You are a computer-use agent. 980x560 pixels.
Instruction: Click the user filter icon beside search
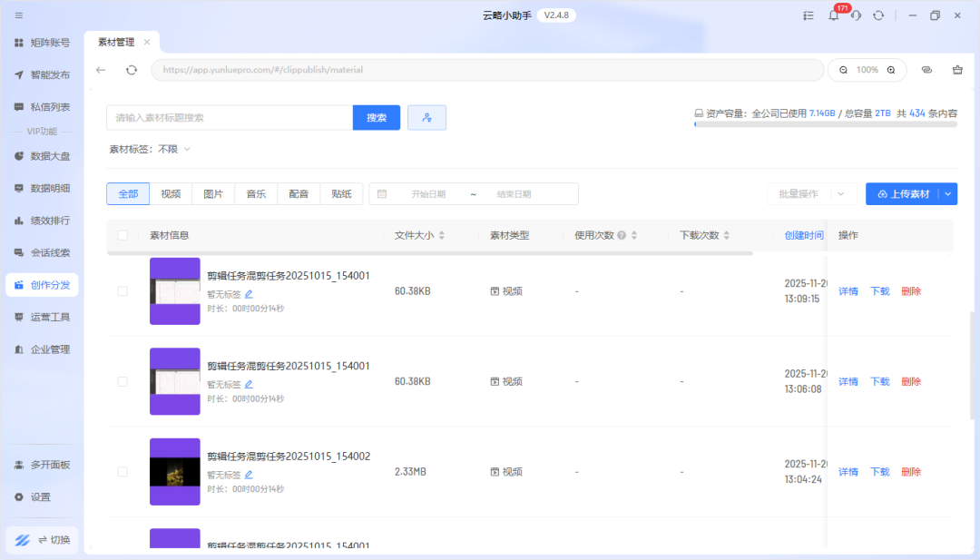pyautogui.click(x=426, y=118)
